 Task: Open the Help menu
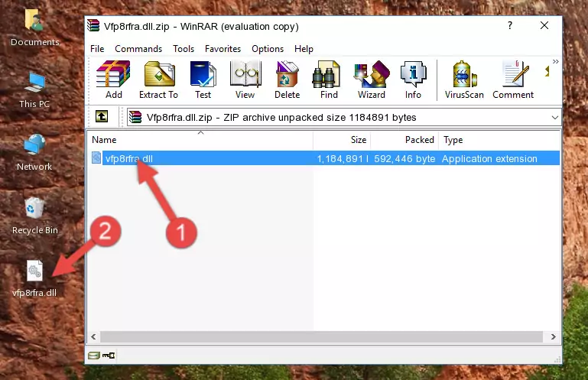pos(304,49)
